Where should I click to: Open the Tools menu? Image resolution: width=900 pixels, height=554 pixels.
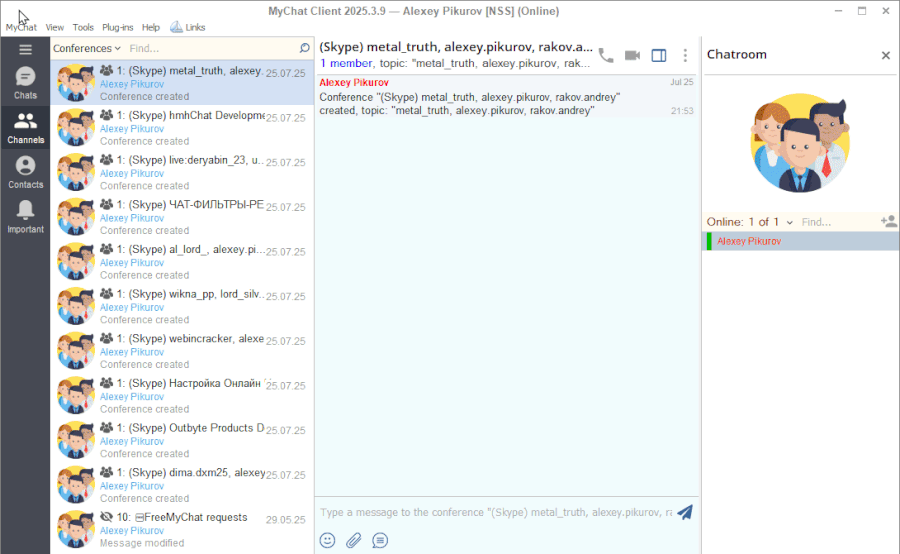coord(83,27)
